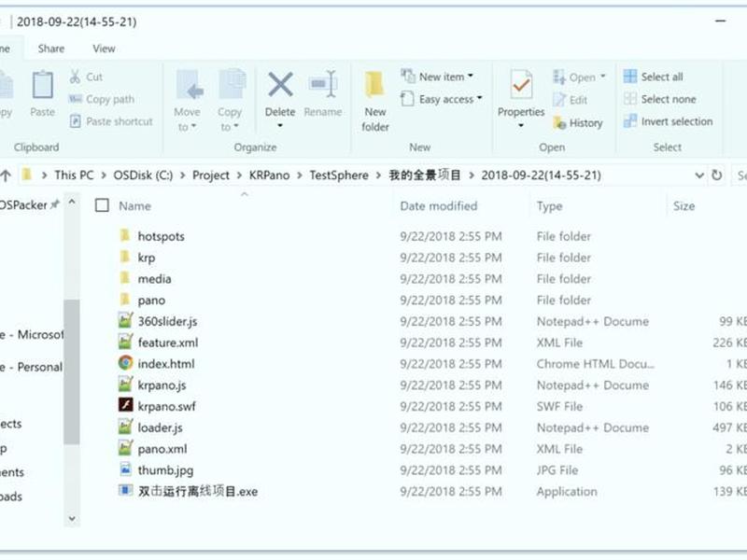Click navigation pane scrollbar thumb
Image resolution: width=747 pixels, height=560 pixels.
point(72,371)
